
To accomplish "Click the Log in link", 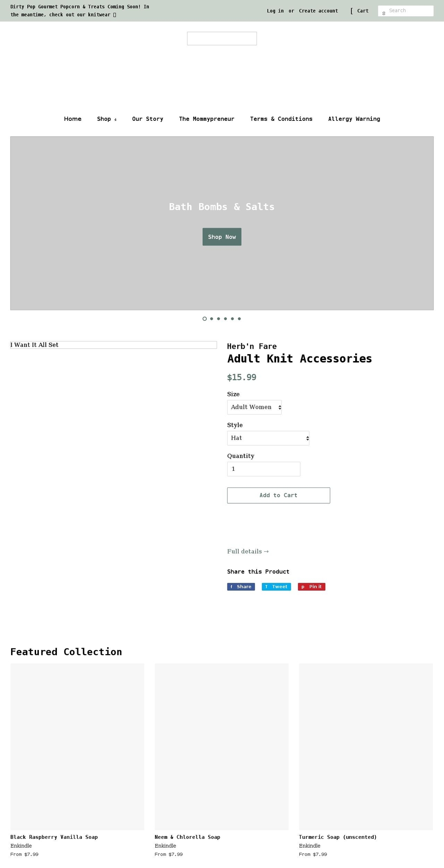I will 275,11.
